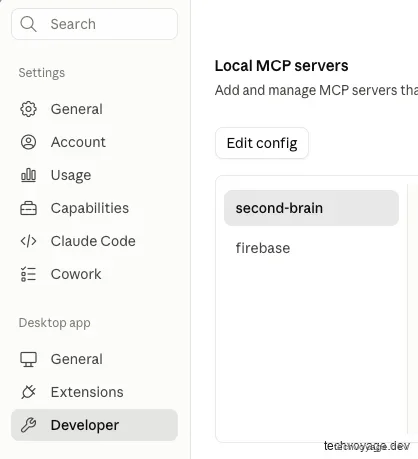Open the Cowork settings
This screenshot has width=418, height=459.
pos(94,274)
